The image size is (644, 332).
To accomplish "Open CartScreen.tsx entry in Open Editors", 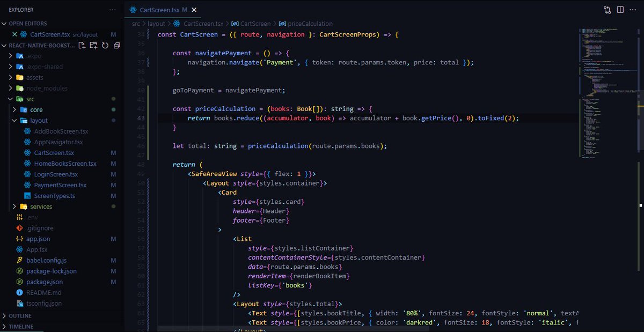I will (x=62, y=34).
